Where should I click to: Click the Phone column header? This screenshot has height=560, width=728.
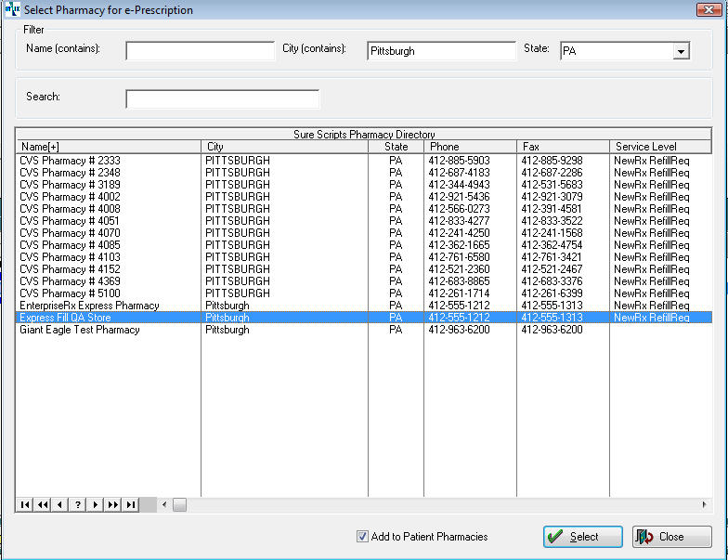point(470,147)
